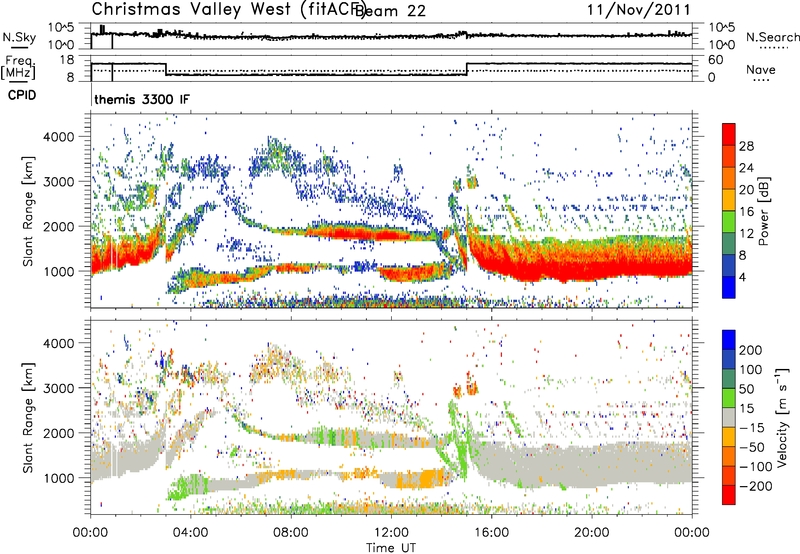Click the '200' tick on the Velocity scale
Viewport: 800px width, 554px height.
tap(750, 350)
